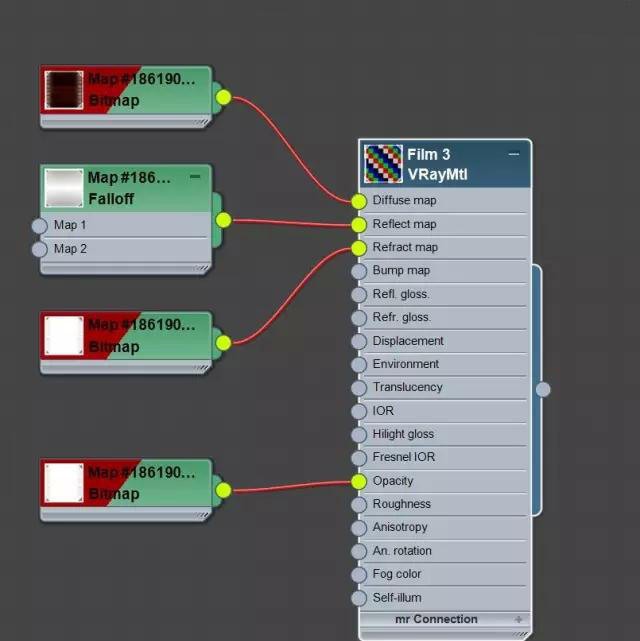Screen dimensions: 640x641
Task: Select the wire entering the Refract map slot
Action: click(290, 297)
